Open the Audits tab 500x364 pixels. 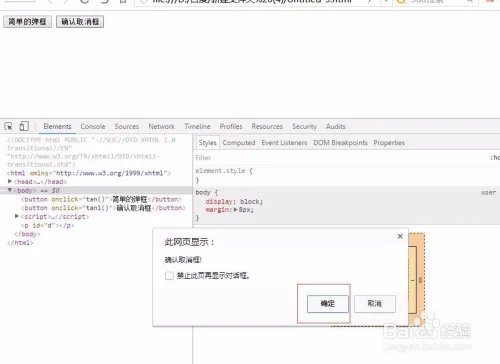click(336, 127)
